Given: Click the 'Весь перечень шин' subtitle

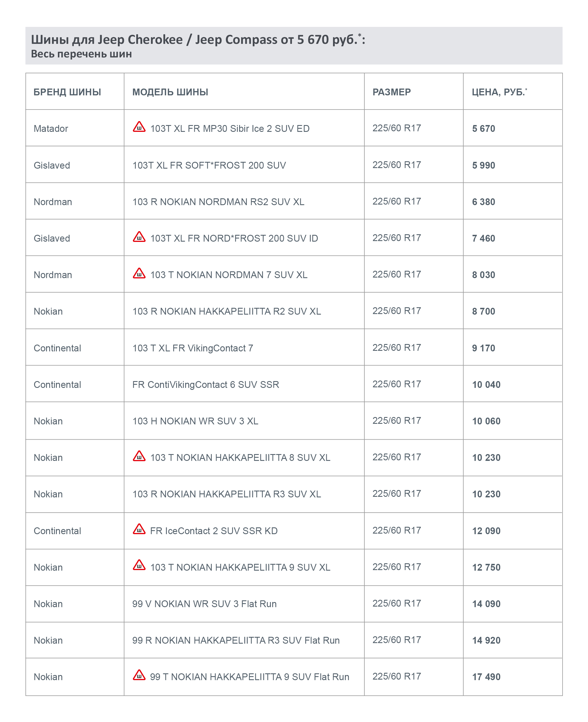Looking at the screenshot, I should (81, 54).
